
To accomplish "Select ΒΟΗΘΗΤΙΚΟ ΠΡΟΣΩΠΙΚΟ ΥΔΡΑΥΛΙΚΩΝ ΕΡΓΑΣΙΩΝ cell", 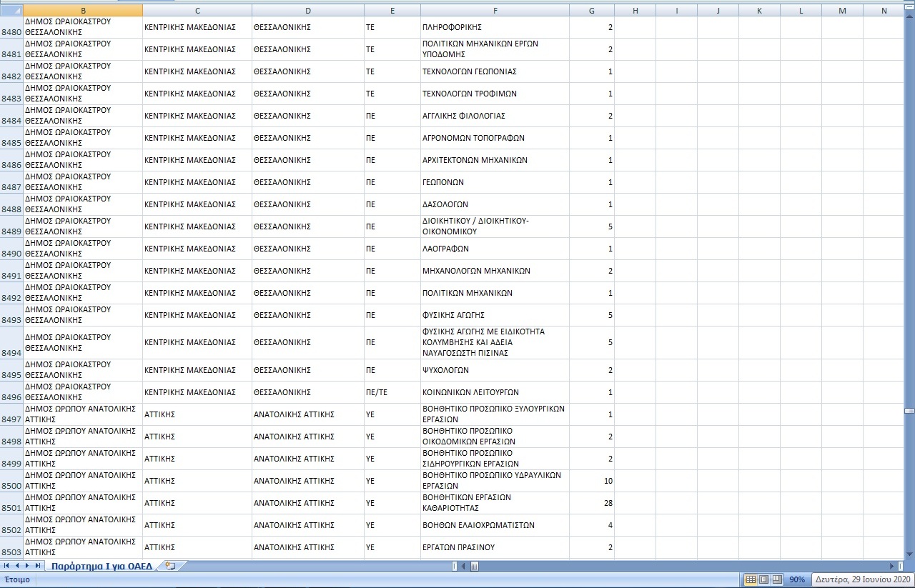I will pyautogui.click(x=495, y=481).
